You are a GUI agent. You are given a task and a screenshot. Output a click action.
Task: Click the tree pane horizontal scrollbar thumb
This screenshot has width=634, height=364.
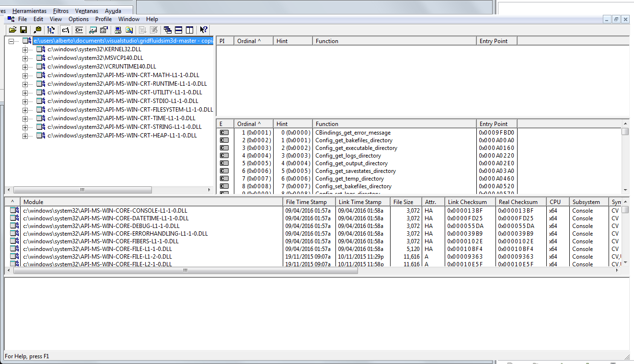pyautogui.click(x=82, y=190)
